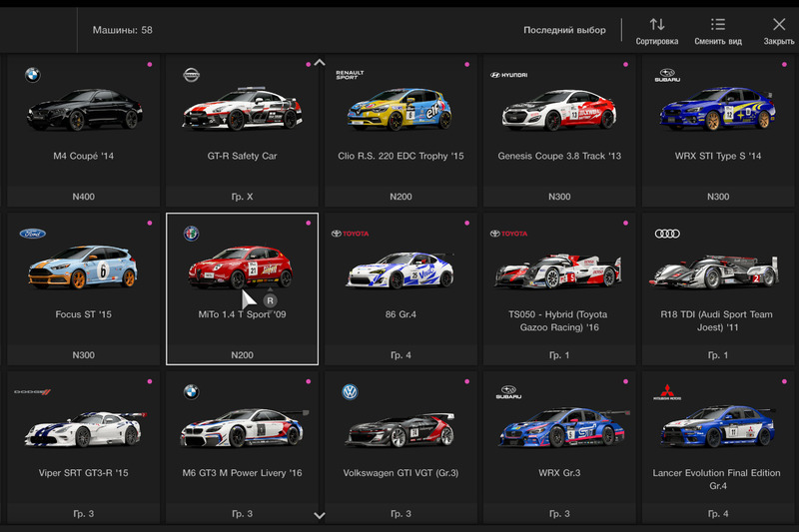Select the black M4 Coupé '14 car image

pyautogui.click(x=85, y=110)
